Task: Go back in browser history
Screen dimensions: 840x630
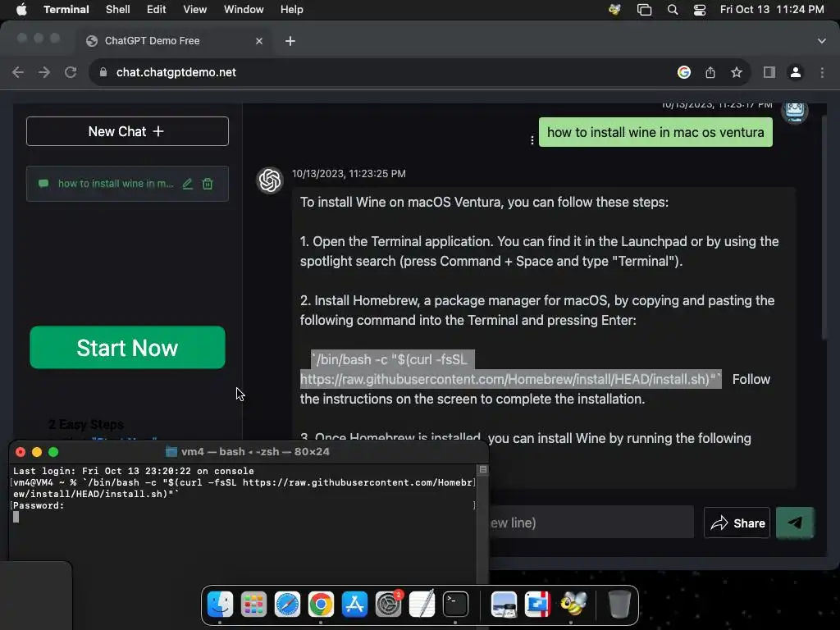Action: [x=18, y=72]
